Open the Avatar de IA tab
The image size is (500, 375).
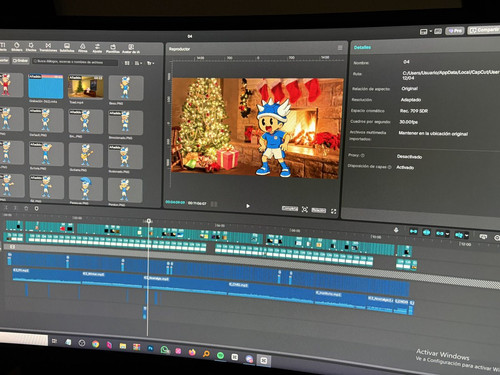pyautogui.click(x=131, y=49)
